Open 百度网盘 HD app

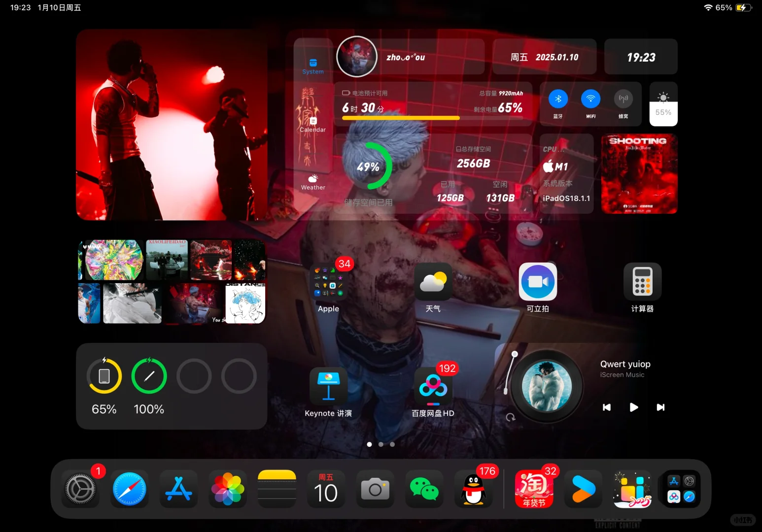click(x=433, y=386)
